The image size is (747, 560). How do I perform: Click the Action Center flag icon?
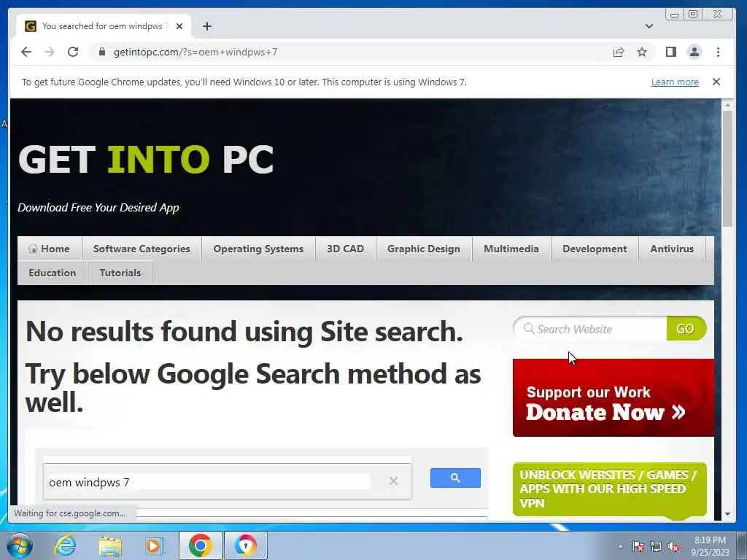point(638,546)
